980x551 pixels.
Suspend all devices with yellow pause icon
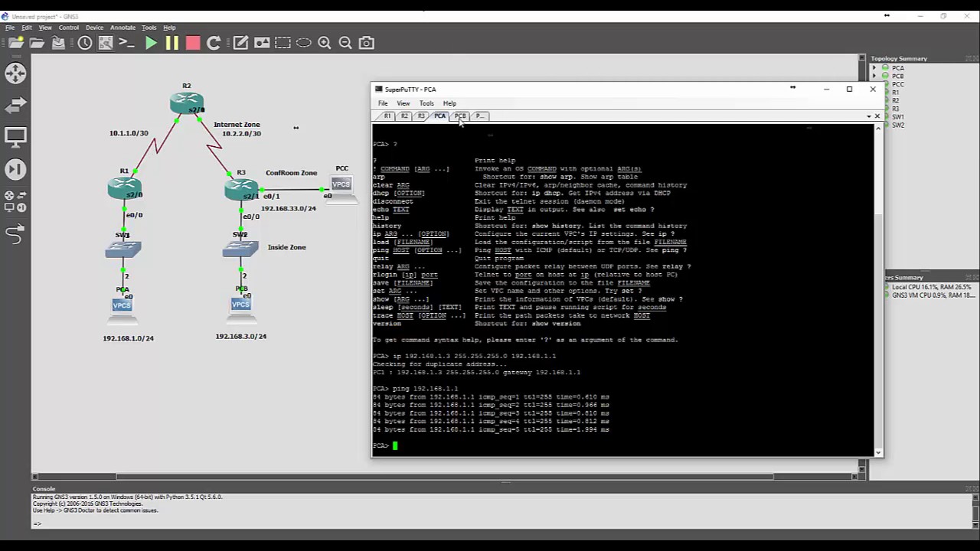171,44
